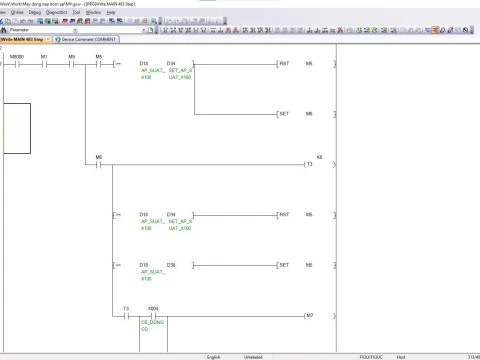Click the last magnifier icon on ladder toolbar
The width and height of the screenshot is (480, 360).
pyautogui.click(x=466, y=30)
